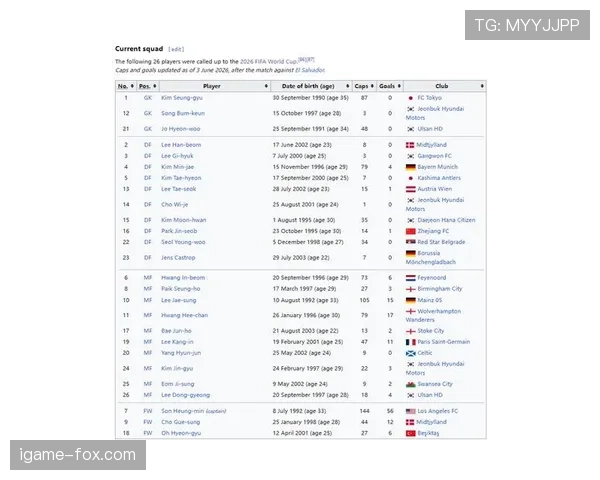Click the Netherlands flag beside Feyenoord

tap(410, 278)
